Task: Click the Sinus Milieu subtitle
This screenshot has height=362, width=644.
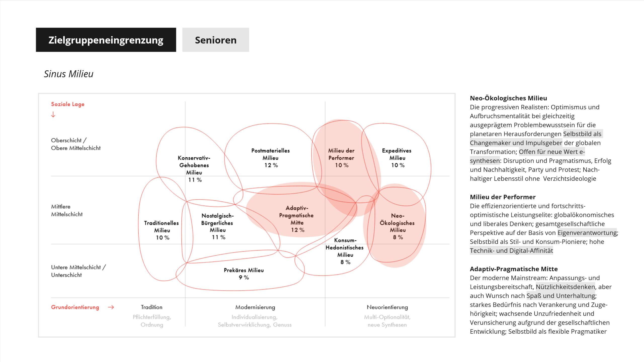Action: tap(68, 74)
